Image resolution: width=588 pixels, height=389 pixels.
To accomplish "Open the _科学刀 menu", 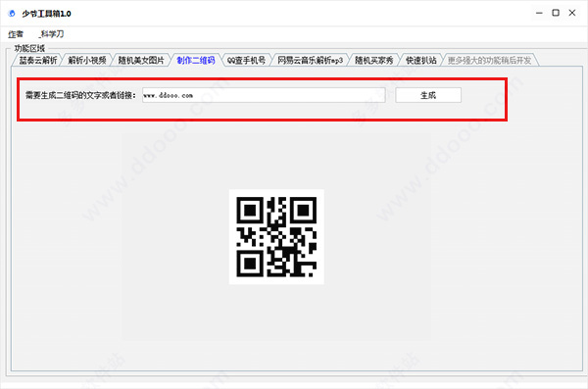I will pos(51,34).
